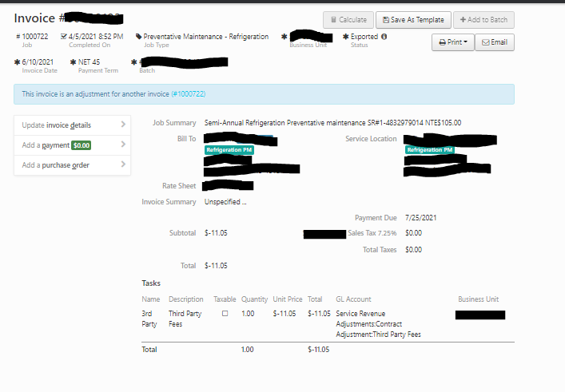Click the Tasks section heading
Image resolution: width=565 pixels, height=392 pixels.
click(x=151, y=283)
